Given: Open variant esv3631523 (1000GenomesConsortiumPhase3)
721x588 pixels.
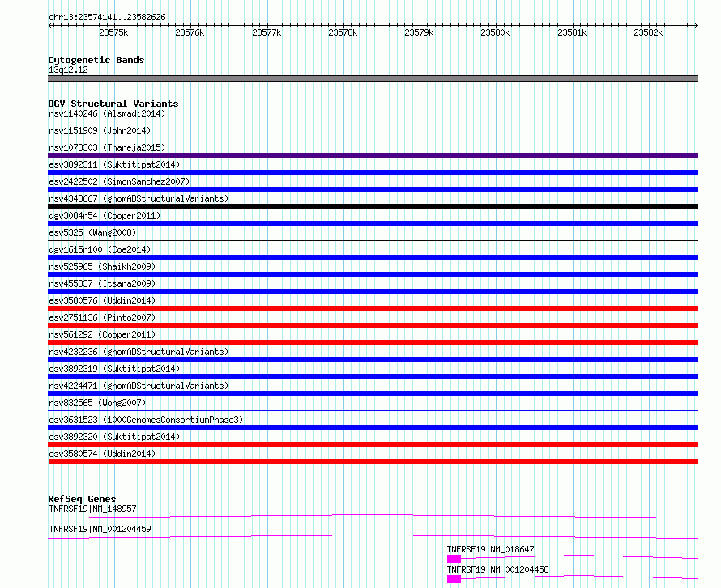Looking at the screenshot, I should (x=146, y=420).
